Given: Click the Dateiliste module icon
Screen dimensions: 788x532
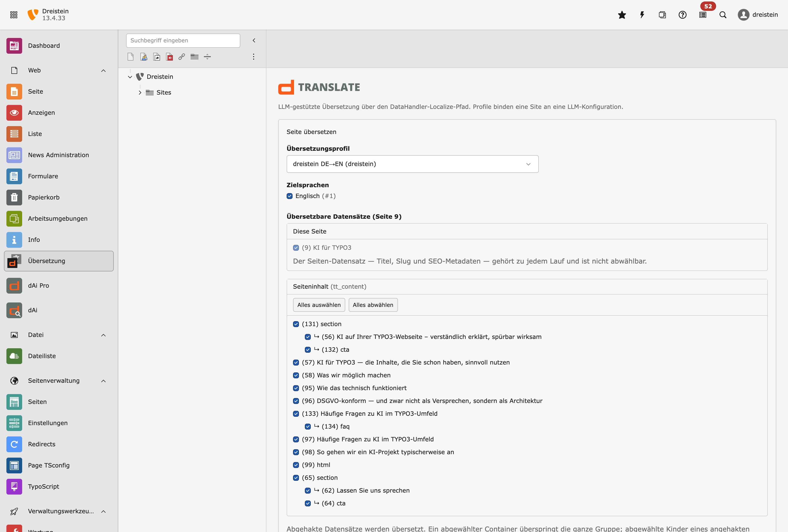Looking at the screenshot, I should tap(14, 356).
